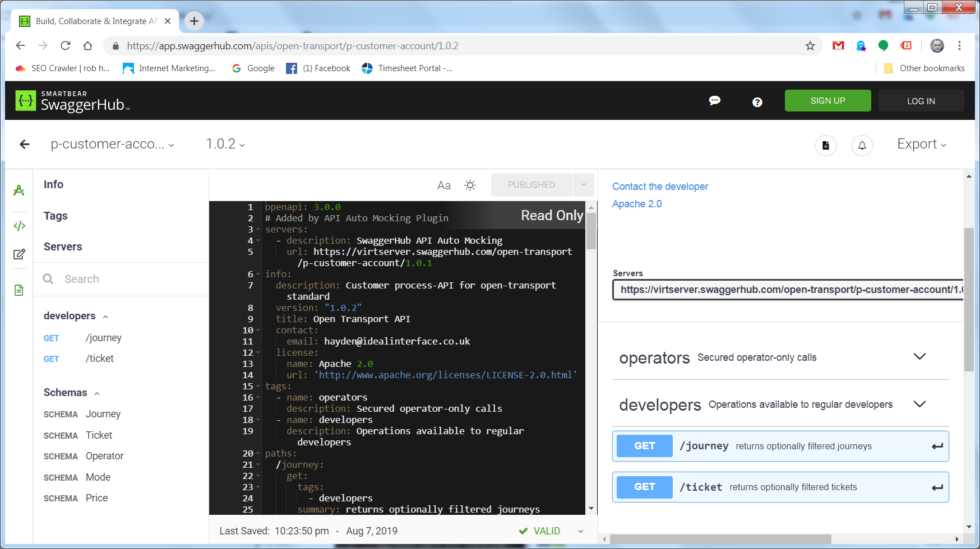Click the SIGN UP button
Image resolution: width=980 pixels, height=549 pixels.
coord(828,101)
